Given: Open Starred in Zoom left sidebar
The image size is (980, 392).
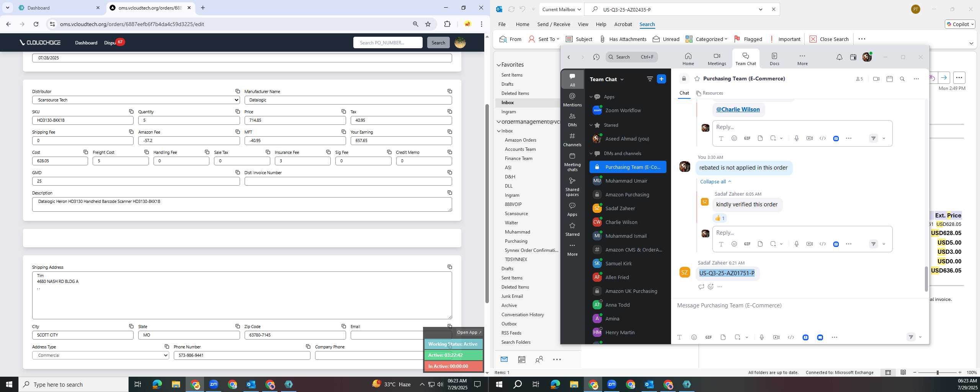Looking at the screenshot, I should [x=572, y=229].
